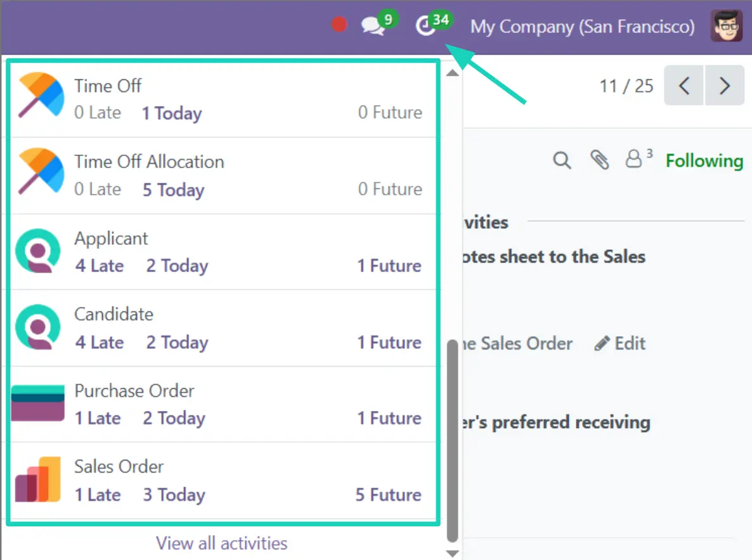
Task: Open the conversations messages icon
Action: click(x=373, y=26)
